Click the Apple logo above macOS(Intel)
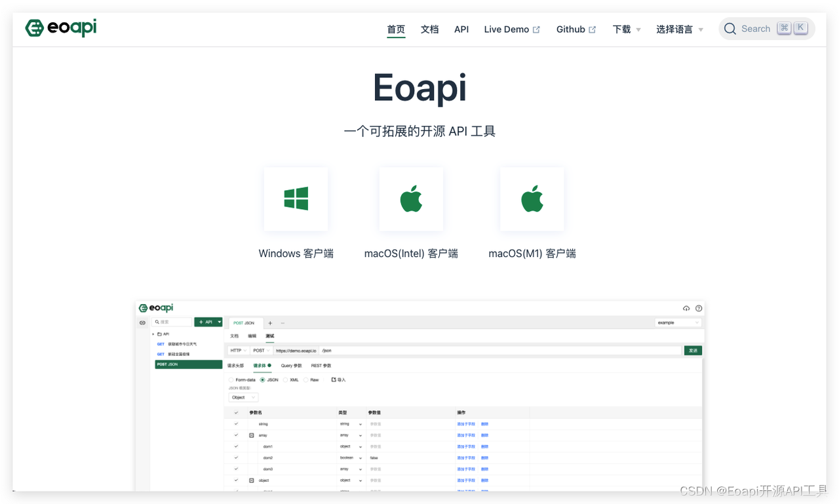Viewport: 839px width, 504px height. coord(411,199)
